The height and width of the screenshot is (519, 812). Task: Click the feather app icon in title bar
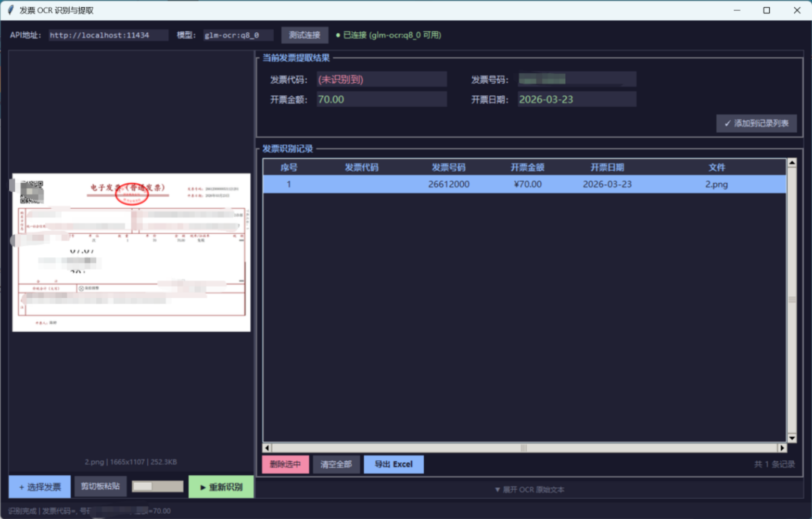pyautogui.click(x=10, y=10)
